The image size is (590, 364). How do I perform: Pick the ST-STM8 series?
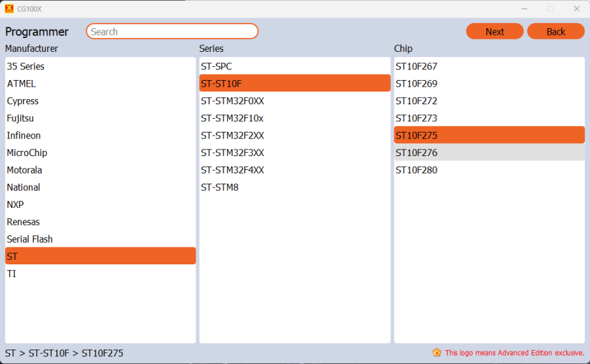(220, 188)
